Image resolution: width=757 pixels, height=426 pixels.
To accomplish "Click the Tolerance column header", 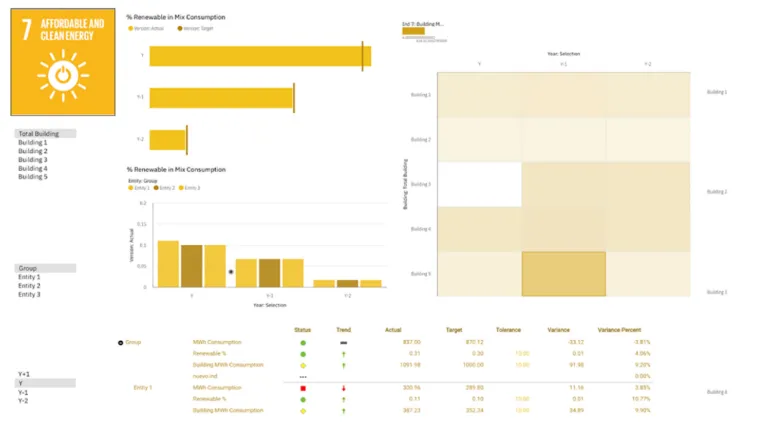I will (508, 330).
